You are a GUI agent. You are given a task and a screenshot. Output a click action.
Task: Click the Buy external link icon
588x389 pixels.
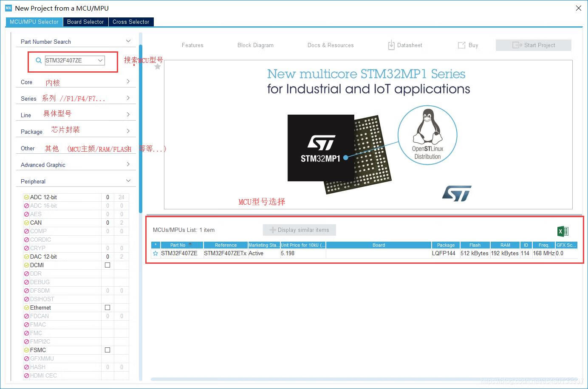[461, 45]
